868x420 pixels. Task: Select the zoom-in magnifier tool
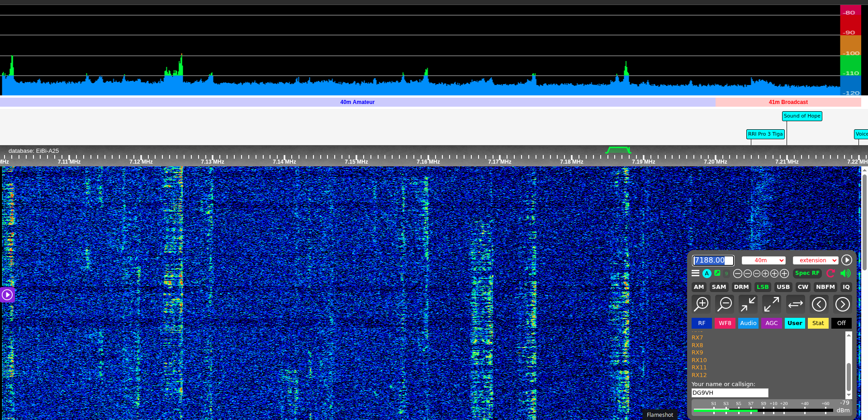(x=701, y=304)
